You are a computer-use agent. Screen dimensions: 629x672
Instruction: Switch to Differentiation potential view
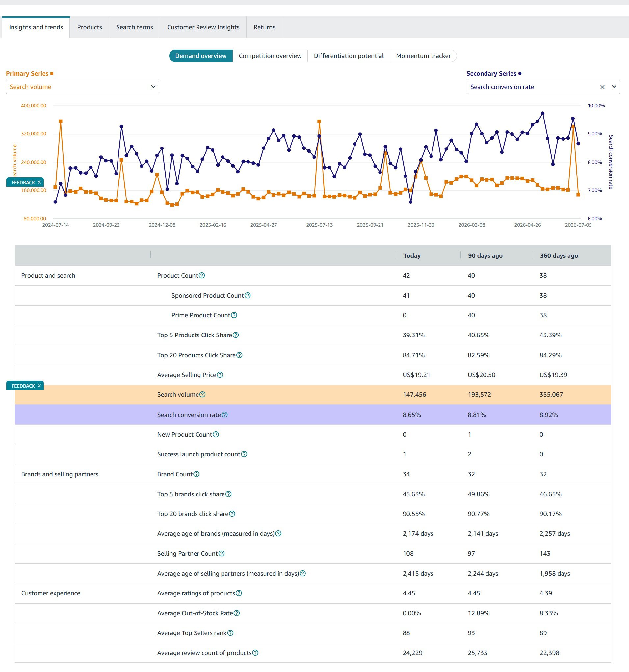(349, 56)
